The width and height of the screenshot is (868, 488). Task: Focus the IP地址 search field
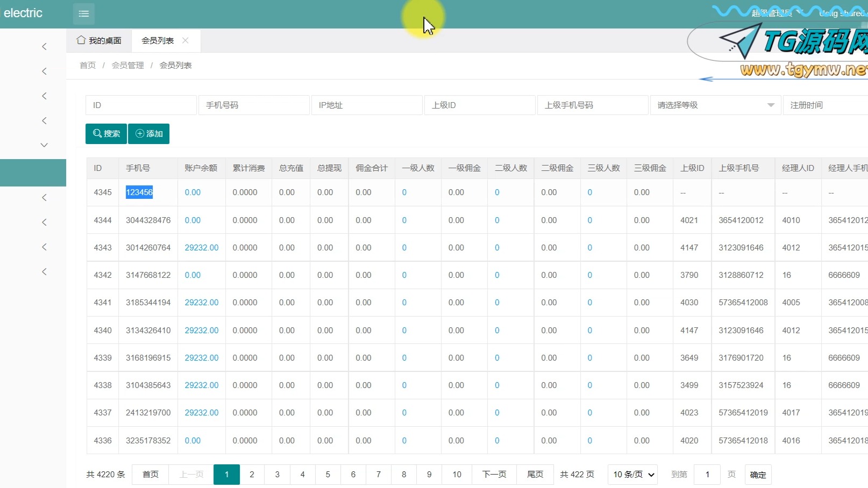pyautogui.click(x=367, y=105)
